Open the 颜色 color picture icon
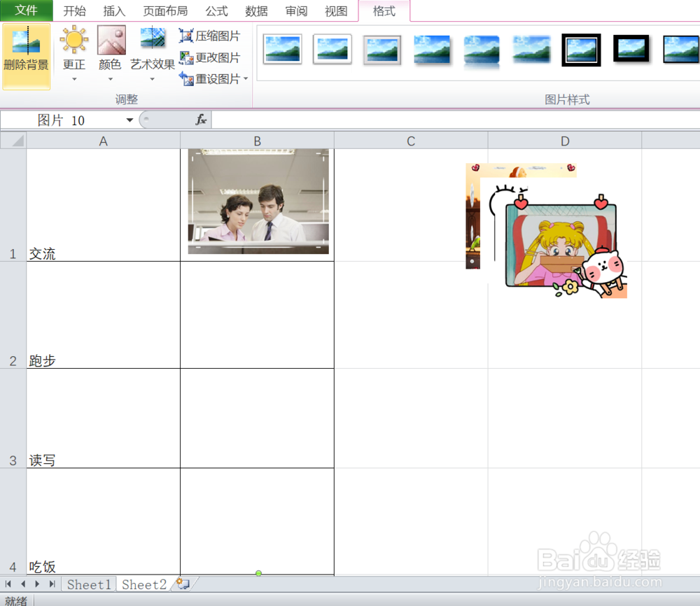This screenshot has width=700, height=606. pos(111,39)
